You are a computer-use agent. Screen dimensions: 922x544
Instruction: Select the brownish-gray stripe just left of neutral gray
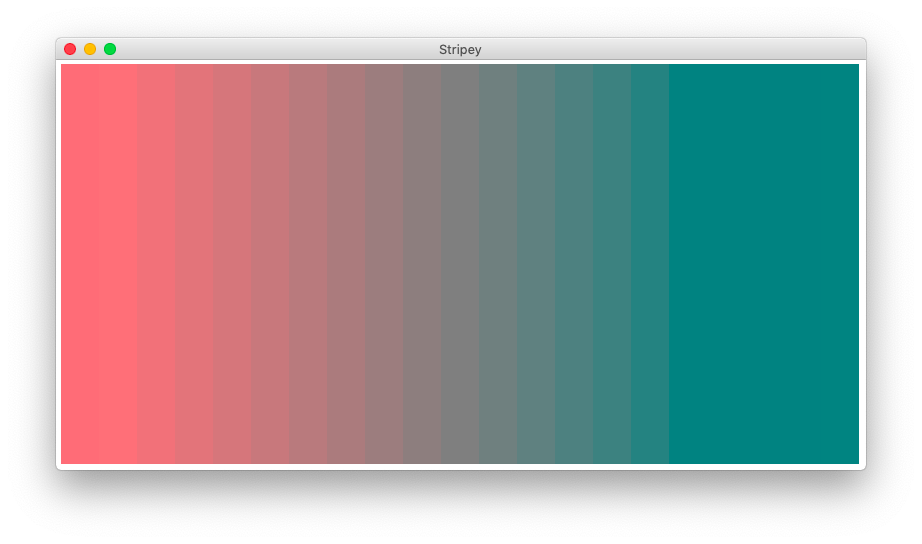[422, 263]
